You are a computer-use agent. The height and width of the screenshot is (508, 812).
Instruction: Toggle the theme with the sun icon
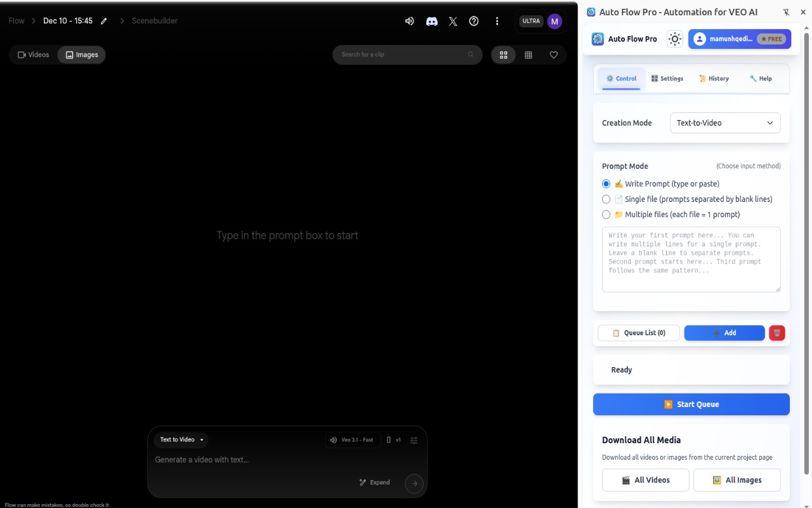(674, 39)
